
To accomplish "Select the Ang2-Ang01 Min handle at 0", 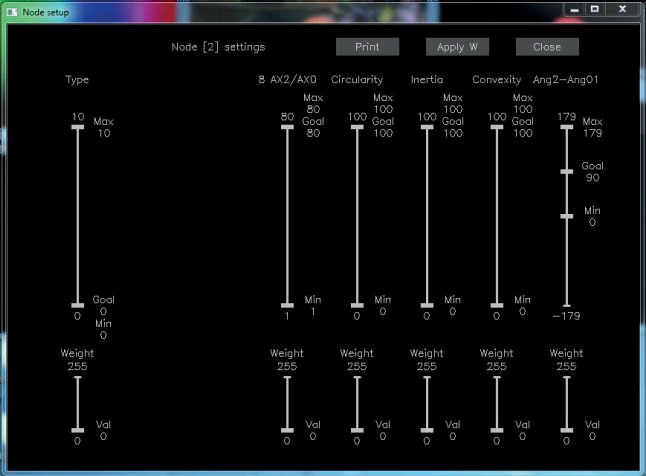I will pyautogui.click(x=566, y=216).
